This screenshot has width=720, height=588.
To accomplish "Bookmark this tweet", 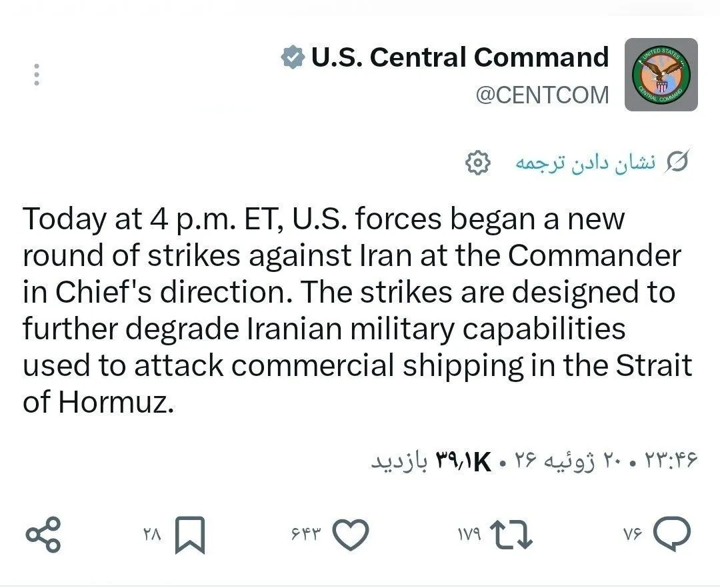I will (189, 535).
